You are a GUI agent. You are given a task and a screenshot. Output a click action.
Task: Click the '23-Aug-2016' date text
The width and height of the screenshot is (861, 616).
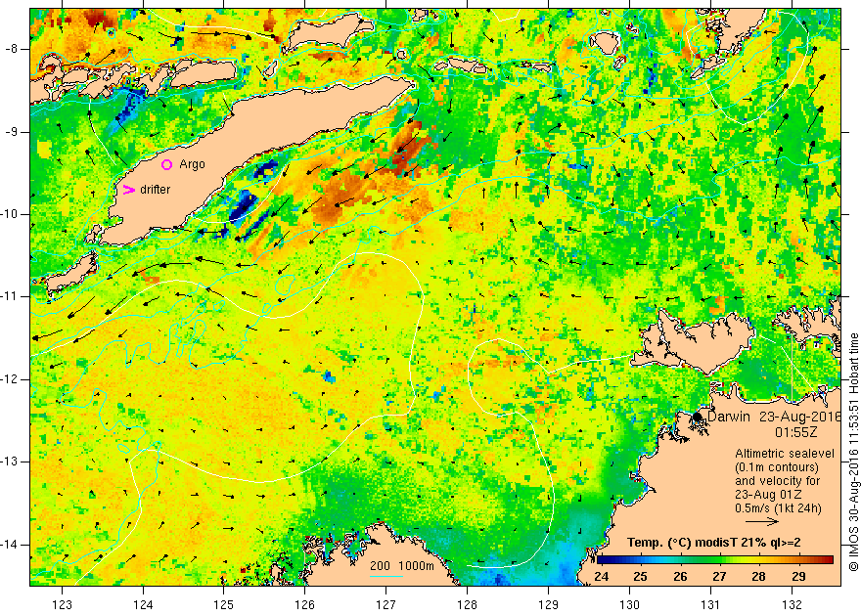coord(800,417)
